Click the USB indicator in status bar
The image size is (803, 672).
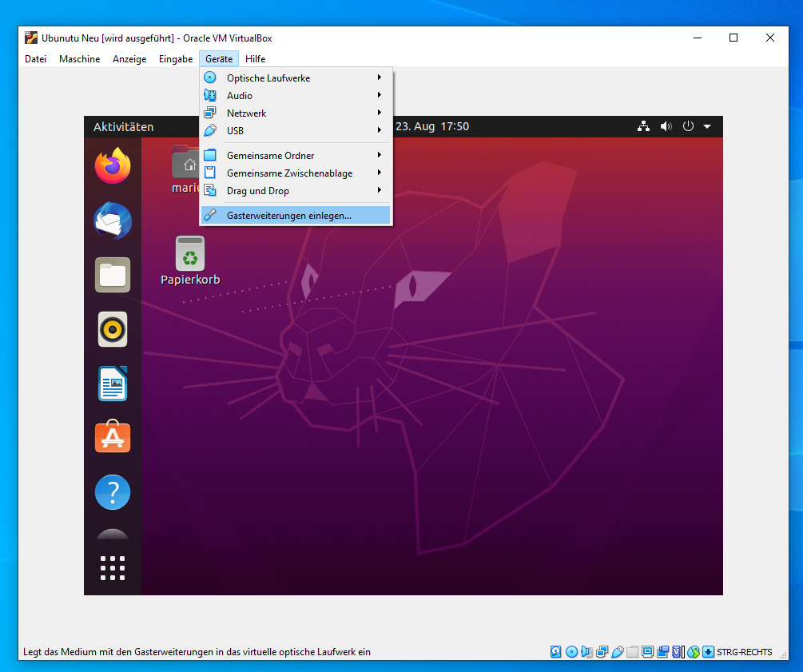click(618, 652)
